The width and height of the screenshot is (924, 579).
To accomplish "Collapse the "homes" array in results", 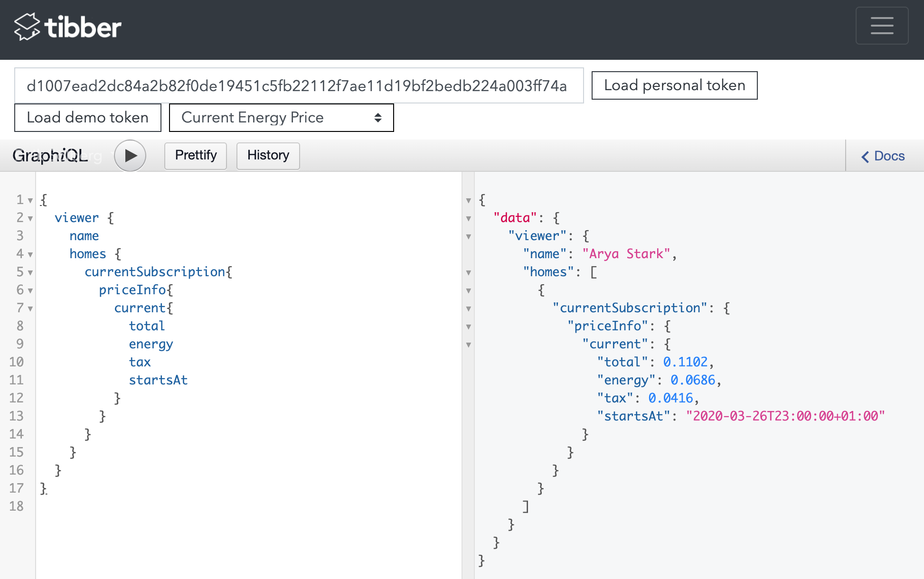I will tap(469, 272).
